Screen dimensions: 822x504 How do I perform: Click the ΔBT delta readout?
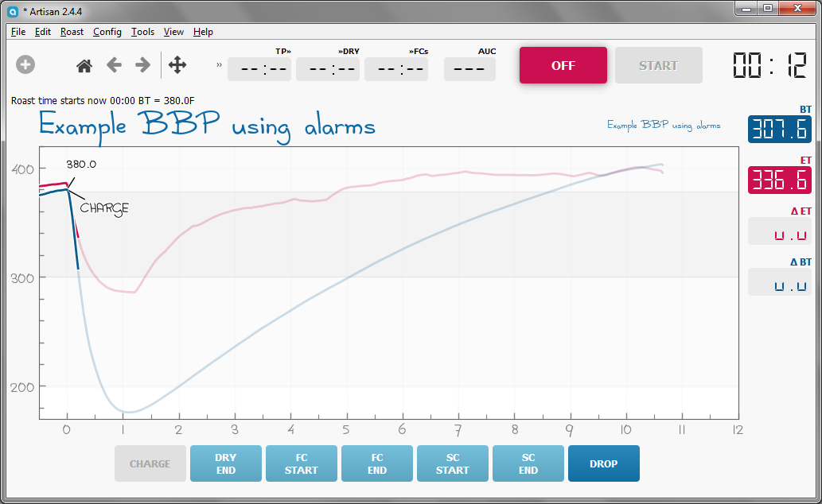[779, 281]
